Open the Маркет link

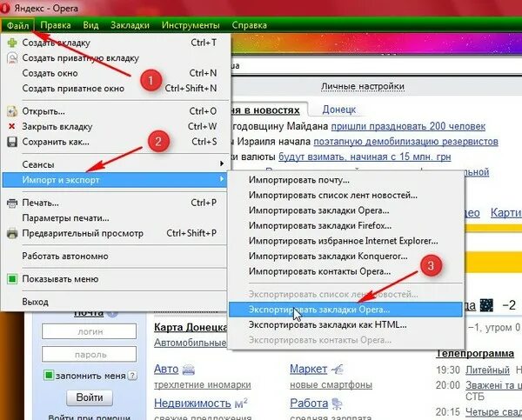[x=308, y=369]
